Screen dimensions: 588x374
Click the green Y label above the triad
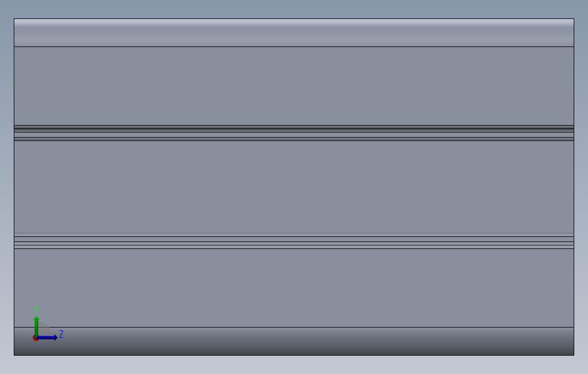click(36, 310)
